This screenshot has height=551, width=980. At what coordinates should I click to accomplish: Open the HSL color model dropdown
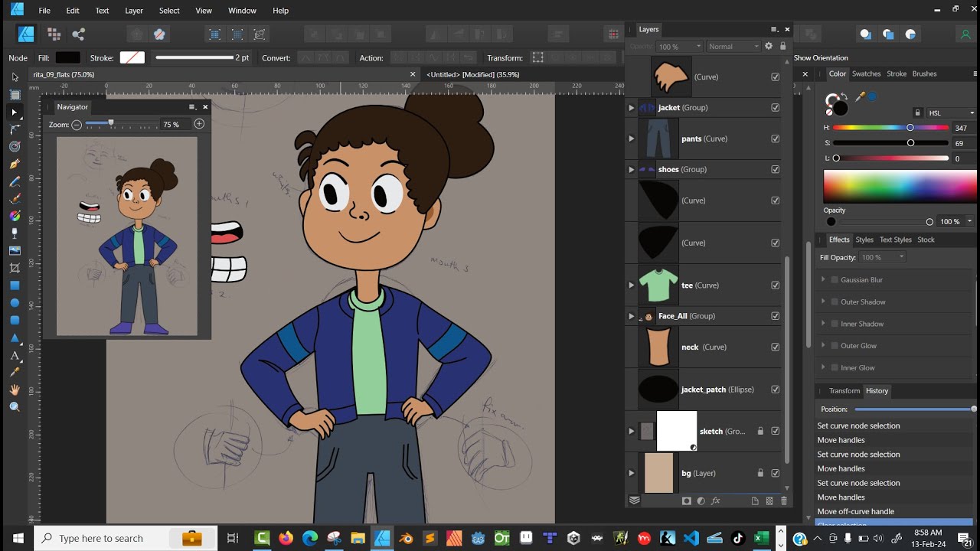(x=951, y=112)
